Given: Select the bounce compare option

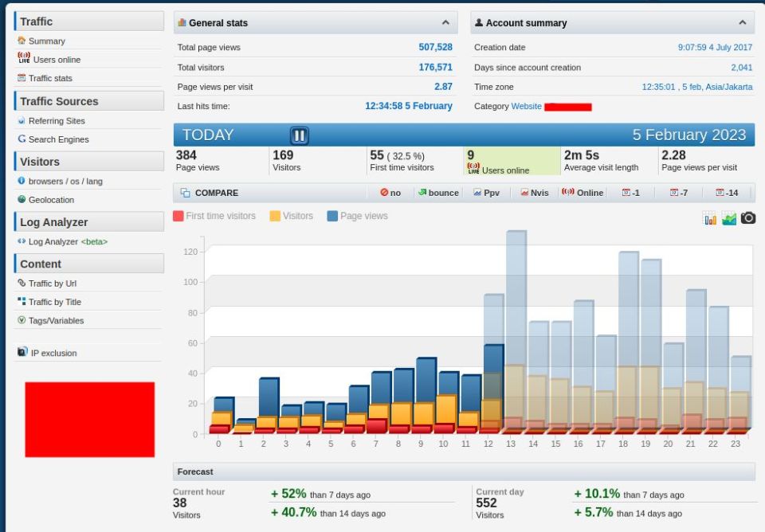Looking at the screenshot, I should point(438,193).
